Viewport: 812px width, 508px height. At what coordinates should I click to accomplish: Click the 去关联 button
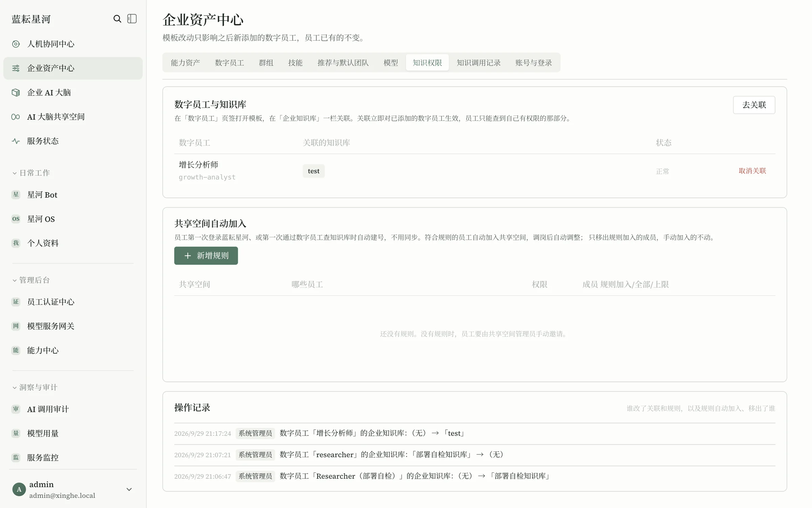754,105
